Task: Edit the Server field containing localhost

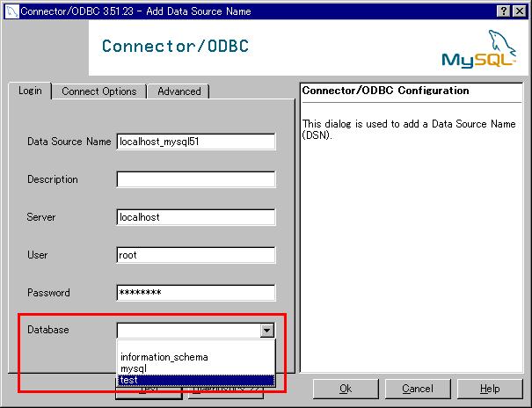Action: 196,217
